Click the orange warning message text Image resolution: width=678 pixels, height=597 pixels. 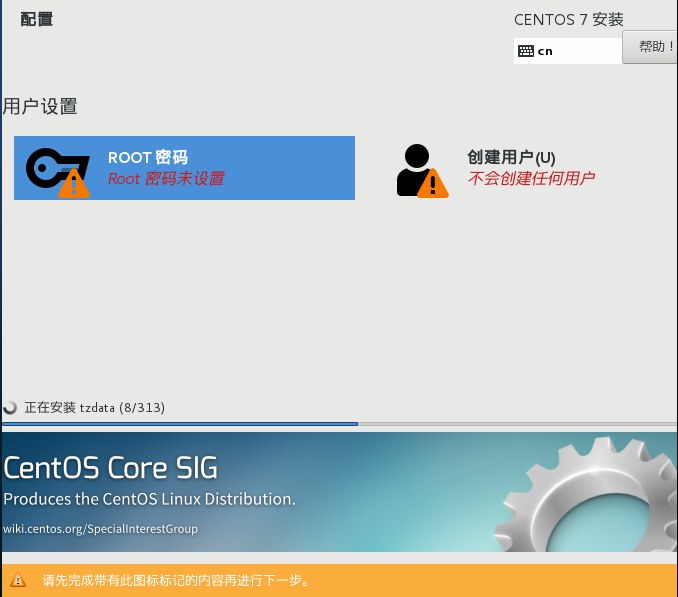[176, 580]
